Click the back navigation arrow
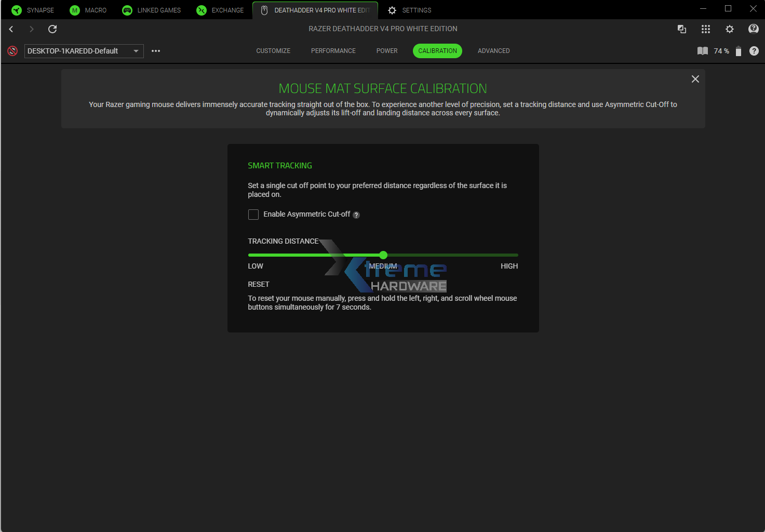Viewport: 765px width, 532px height. pyautogui.click(x=11, y=29)
